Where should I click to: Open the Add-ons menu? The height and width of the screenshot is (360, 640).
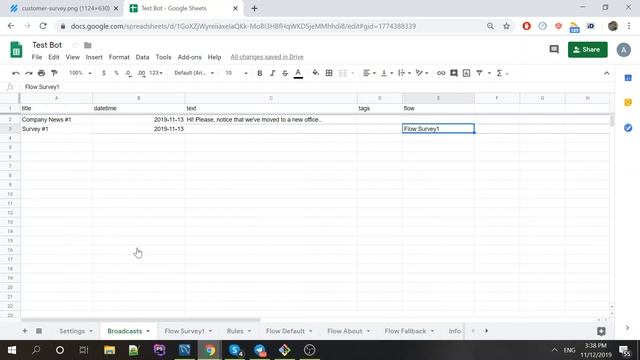coord(189,57)
